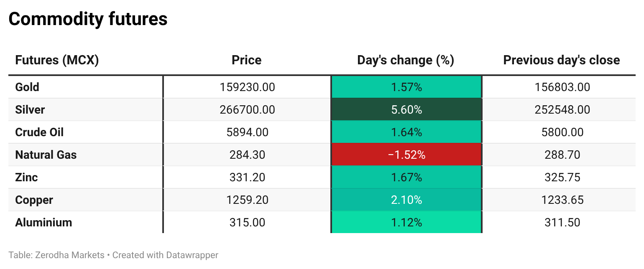
Task: Click the Commodity futures title
Action: [x=88, y=19]
